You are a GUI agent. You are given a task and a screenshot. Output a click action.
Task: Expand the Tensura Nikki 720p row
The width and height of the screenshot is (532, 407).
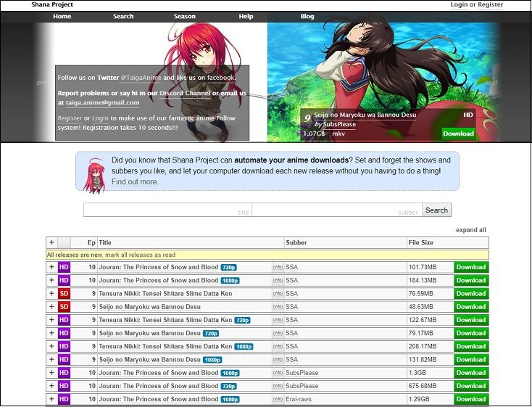click(51, 320)
